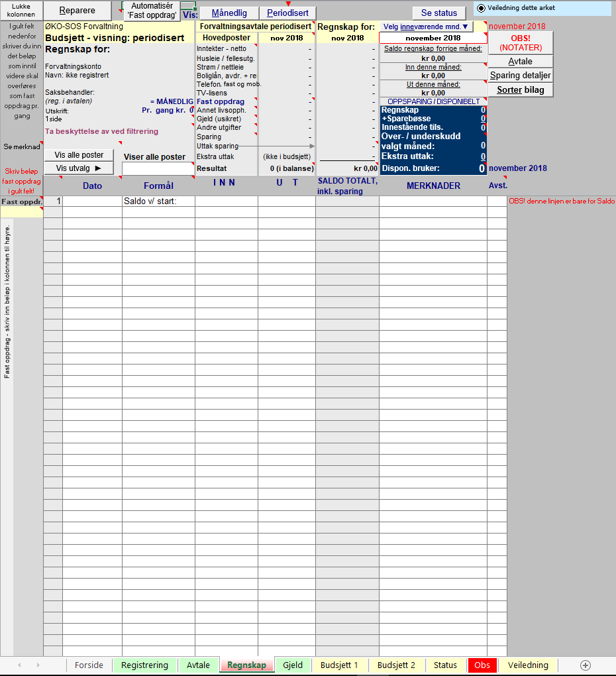Open Budsjett 1 sheet tab
The height and width of the screenshot is (676, 616).
[339, 665]
